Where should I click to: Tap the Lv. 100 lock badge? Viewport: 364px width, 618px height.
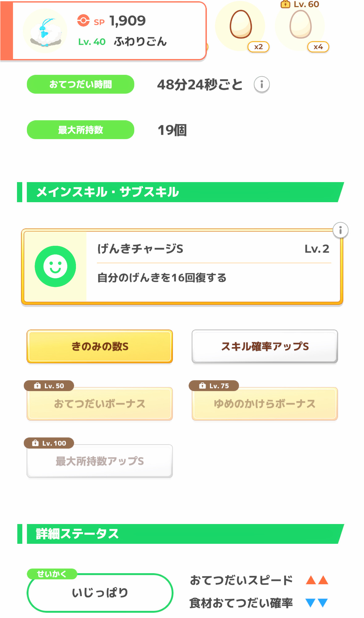[49, 443]
